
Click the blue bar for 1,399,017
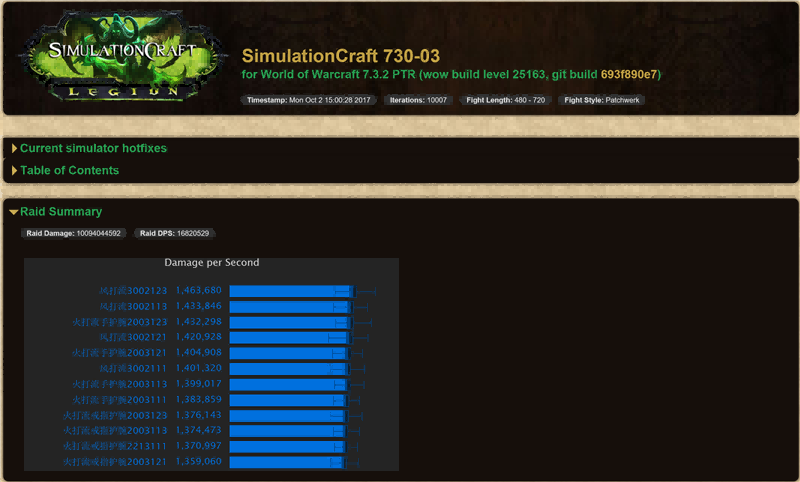[x=289, y=385]
